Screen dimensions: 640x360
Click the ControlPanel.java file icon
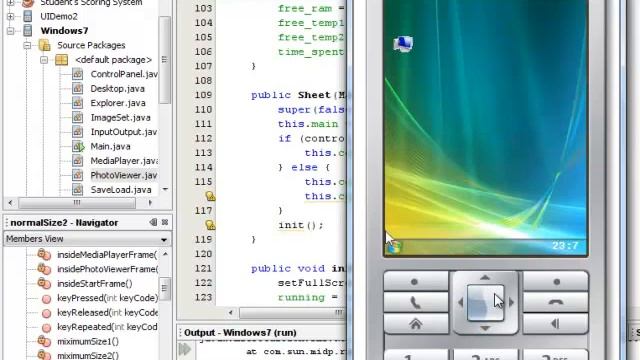click(x=77, y=74)
